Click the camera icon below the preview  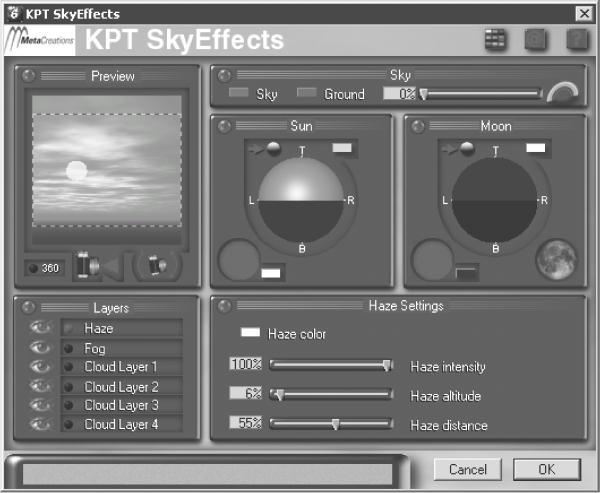point(156,267)
